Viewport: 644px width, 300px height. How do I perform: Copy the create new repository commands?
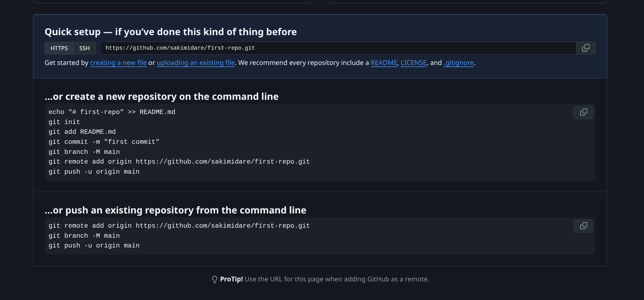tap(583, 112)
